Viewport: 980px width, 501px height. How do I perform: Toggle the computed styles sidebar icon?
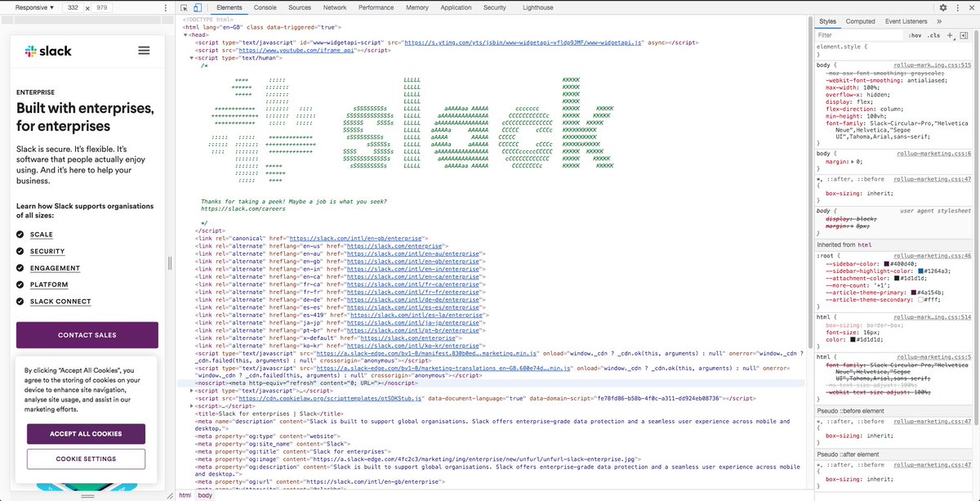[x=964, y=35]
